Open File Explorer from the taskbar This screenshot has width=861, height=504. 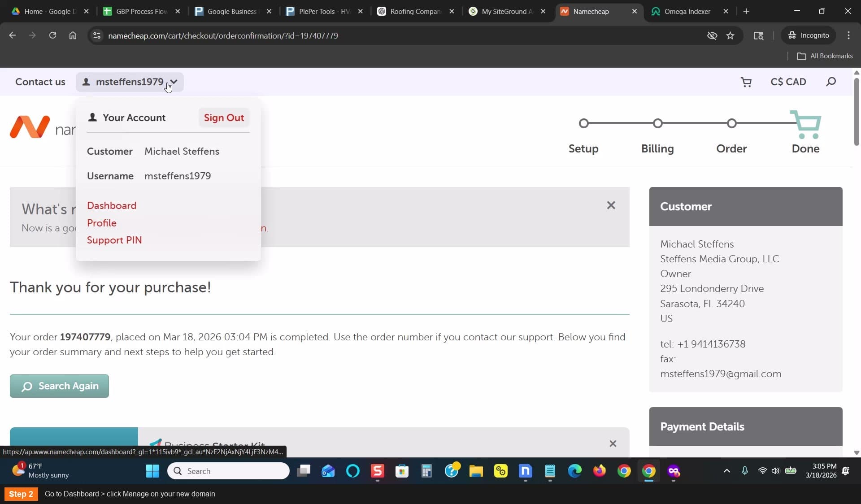pyautogui.click(x=476, y=471)
